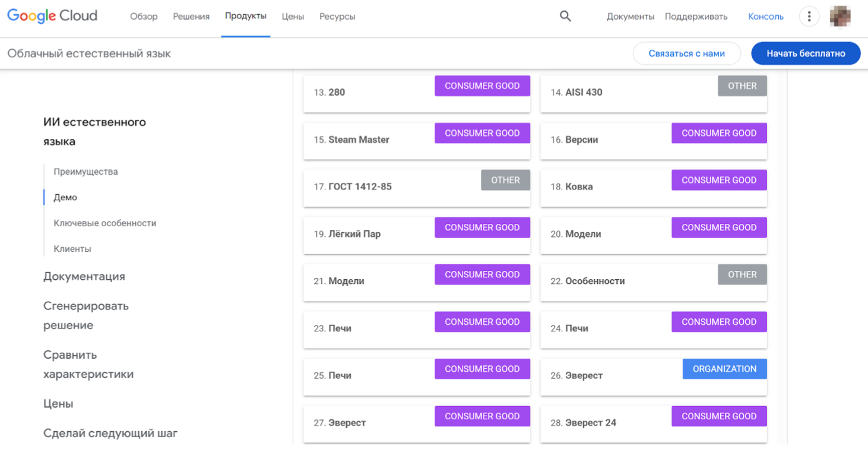Click the OTHER tag on AISI 430
Image resolution: width=868 pixels, height=449 pixels.
pos(742,86)
